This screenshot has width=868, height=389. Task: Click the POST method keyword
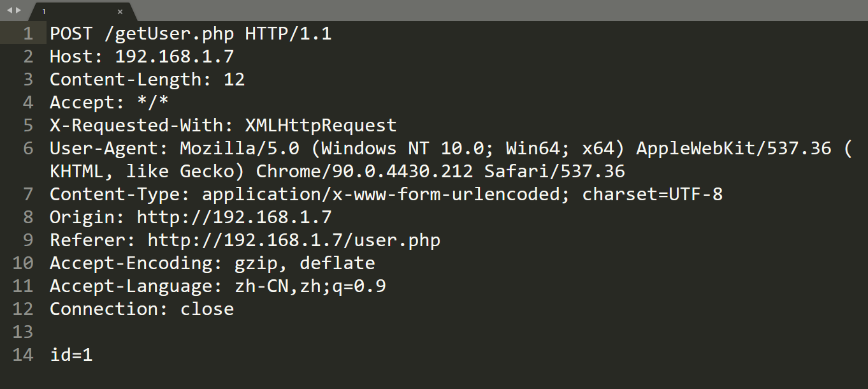pos(70,33)
